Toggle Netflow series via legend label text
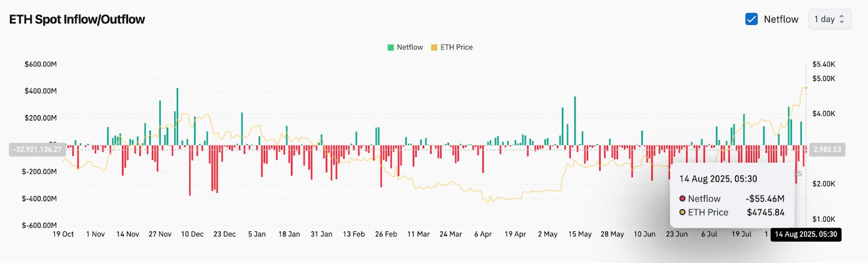This screenshot has width=868, height=263. [x=410, y=47]
